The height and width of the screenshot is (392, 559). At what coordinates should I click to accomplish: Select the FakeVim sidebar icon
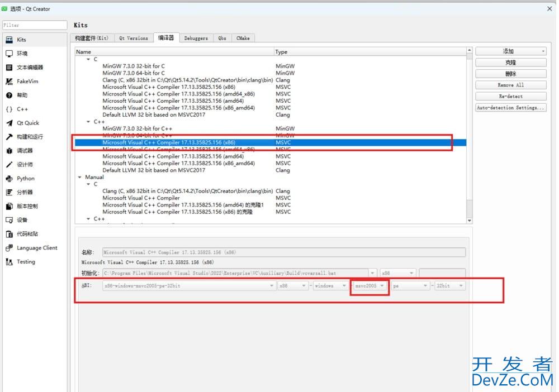click(10, 81)
